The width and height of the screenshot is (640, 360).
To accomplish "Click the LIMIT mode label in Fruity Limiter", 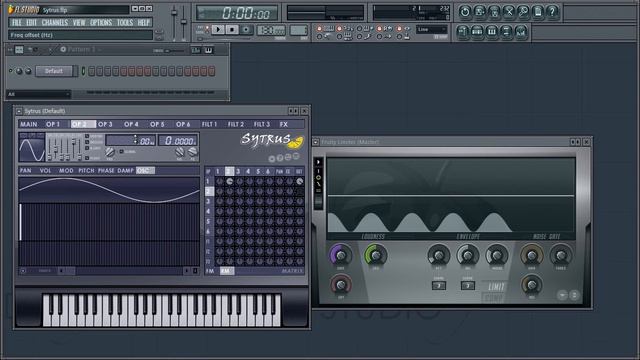I will 496,287.
